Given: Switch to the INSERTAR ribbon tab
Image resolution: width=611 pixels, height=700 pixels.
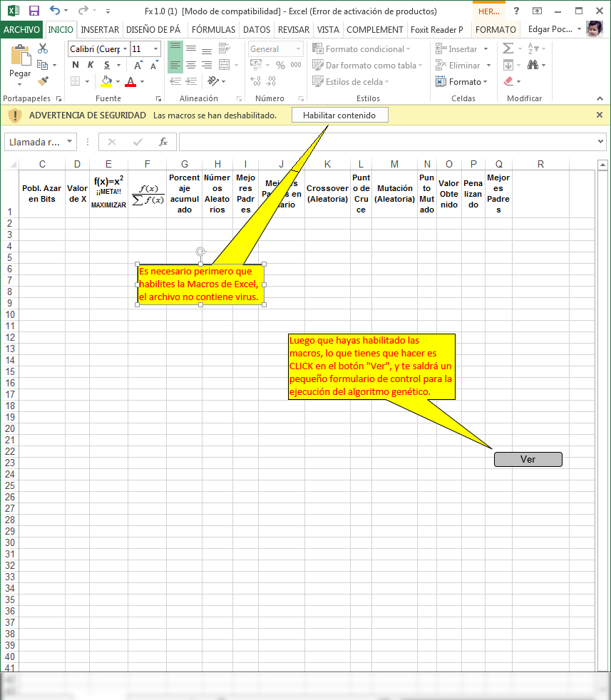Looking at the screenshot, I should click(100, 30).
